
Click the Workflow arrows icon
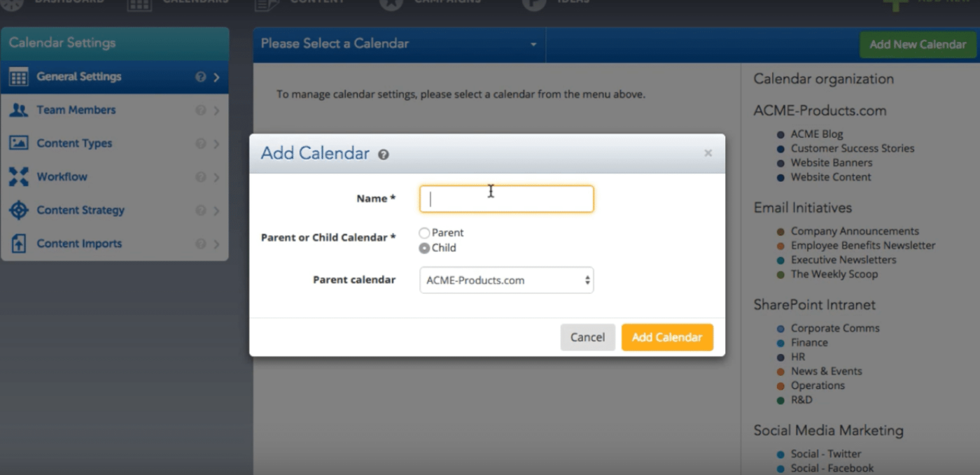(x=19, y=177)
